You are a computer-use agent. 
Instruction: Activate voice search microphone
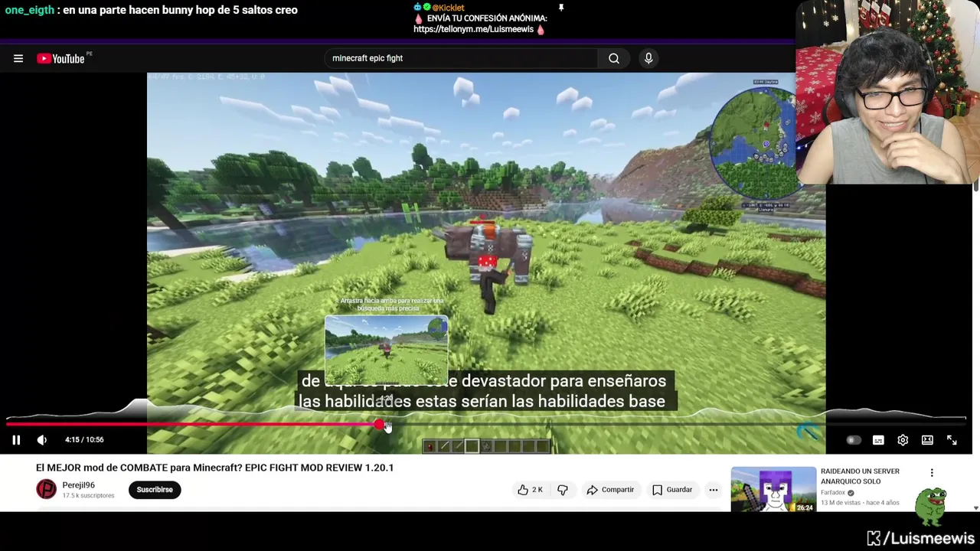point(648,58)
